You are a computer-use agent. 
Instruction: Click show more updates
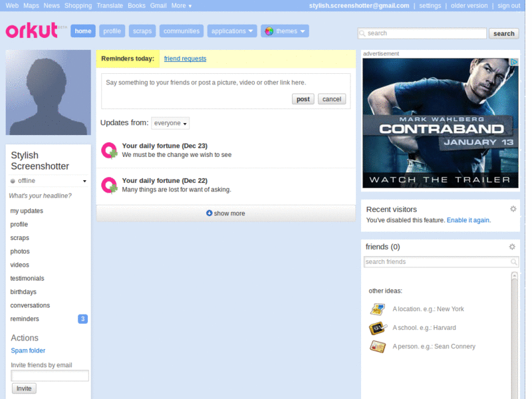[225, 213]
